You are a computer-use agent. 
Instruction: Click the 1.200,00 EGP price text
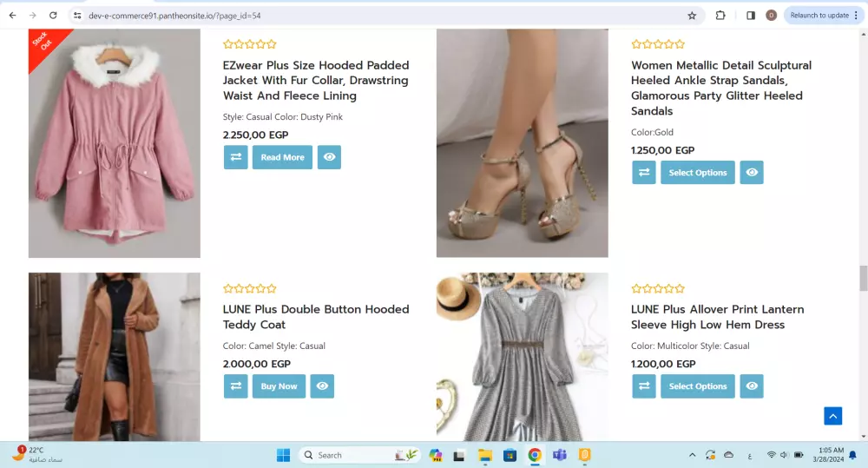(x=663, y=364)
